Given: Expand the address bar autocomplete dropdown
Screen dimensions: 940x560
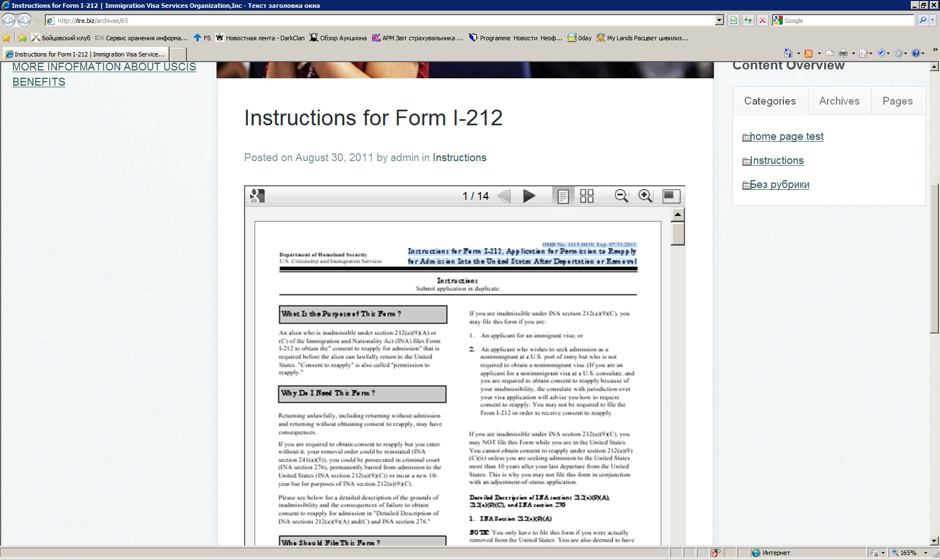Looking at the screenshot, I should (x=720, y=21).
